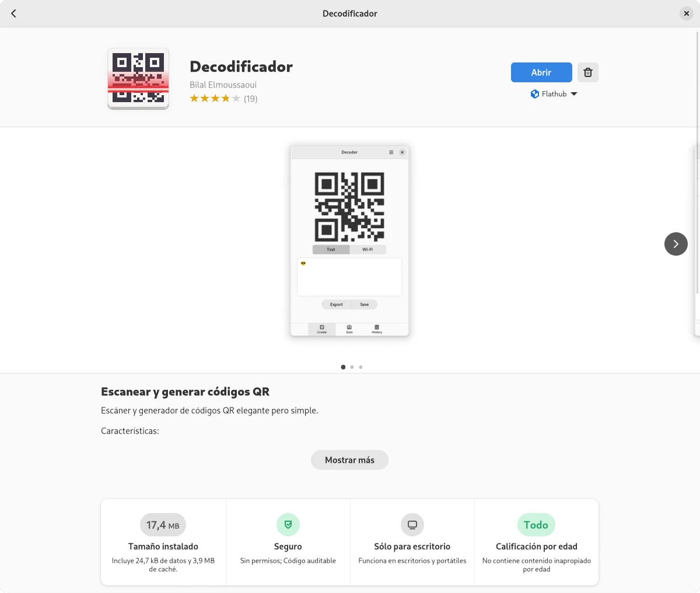Click the trash uninstall icon
Screen dimensions: 700x593
click(588, 72)
